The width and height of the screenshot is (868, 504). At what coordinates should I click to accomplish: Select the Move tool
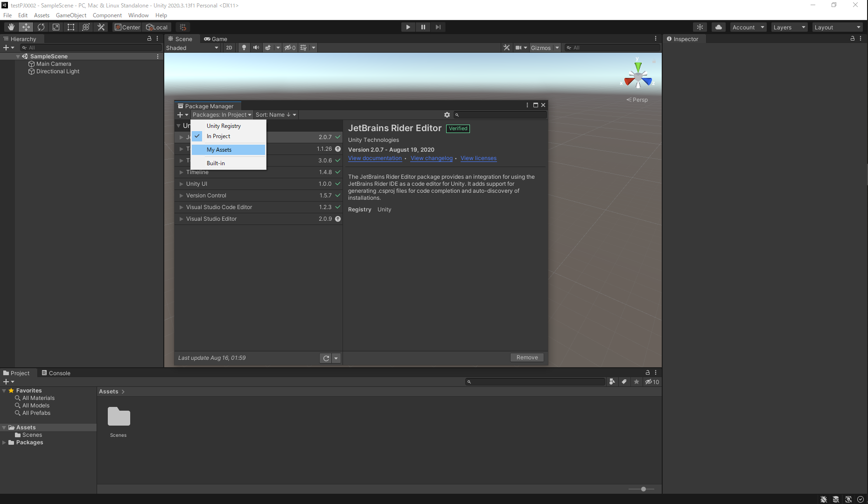pyautogui.click(x=26, y=27)
